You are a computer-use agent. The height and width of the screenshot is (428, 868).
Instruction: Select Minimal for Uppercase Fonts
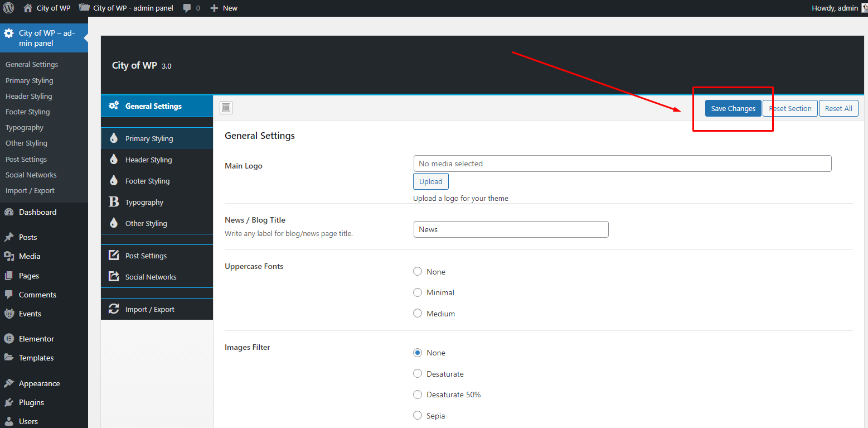(418, 292)
